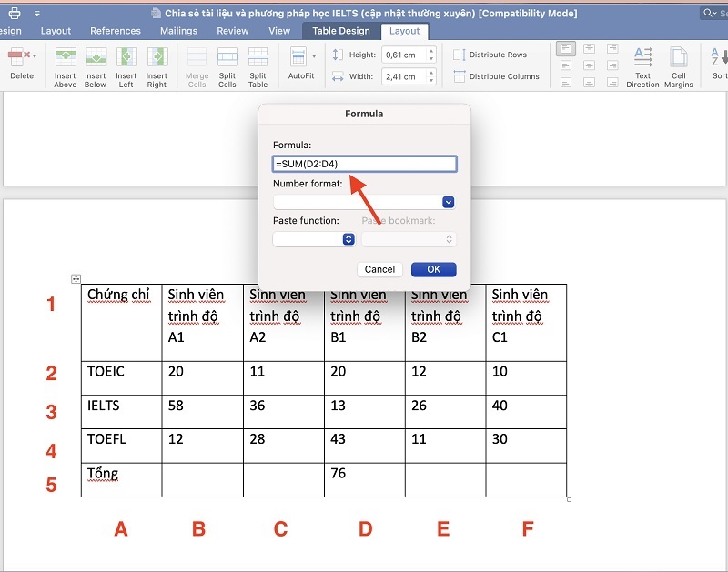728x572 pixels.
Task: Click the Split Table icon
Action: point(258,60)
